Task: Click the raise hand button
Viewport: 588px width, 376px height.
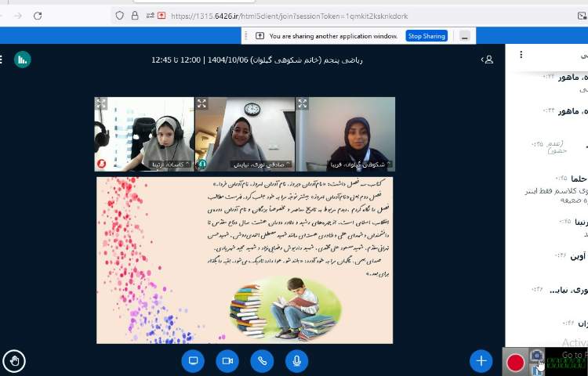Action: coord(14,360)
